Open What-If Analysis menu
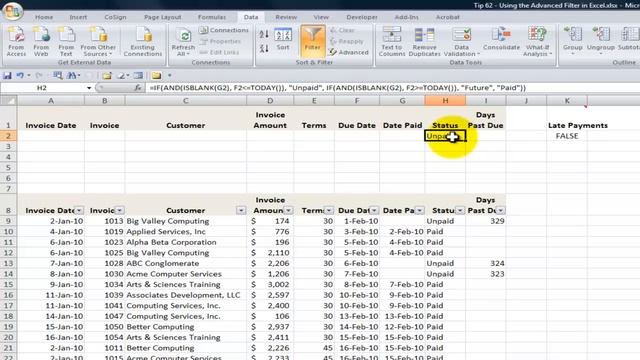This screenshot has height=360, width=640. click(x=537, y=42)
